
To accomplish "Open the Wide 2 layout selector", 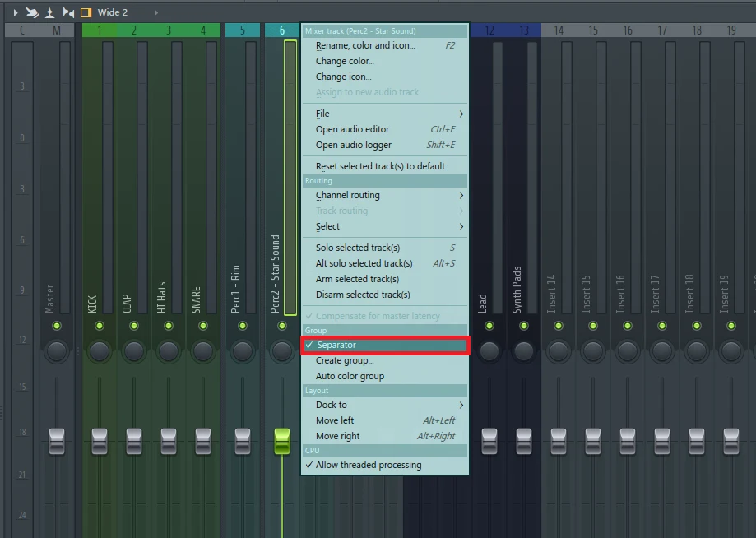I will click(113, 12).
